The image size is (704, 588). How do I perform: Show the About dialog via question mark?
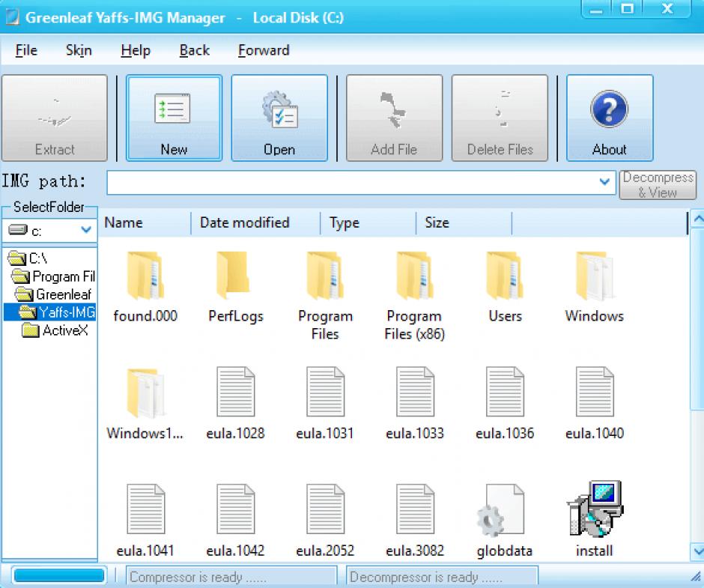(x=610, y=118)
